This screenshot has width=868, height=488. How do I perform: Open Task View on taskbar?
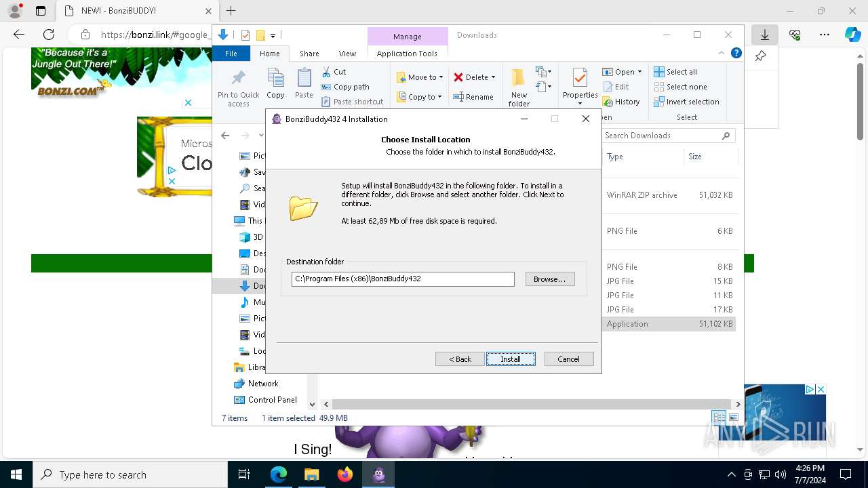[244, 474]
